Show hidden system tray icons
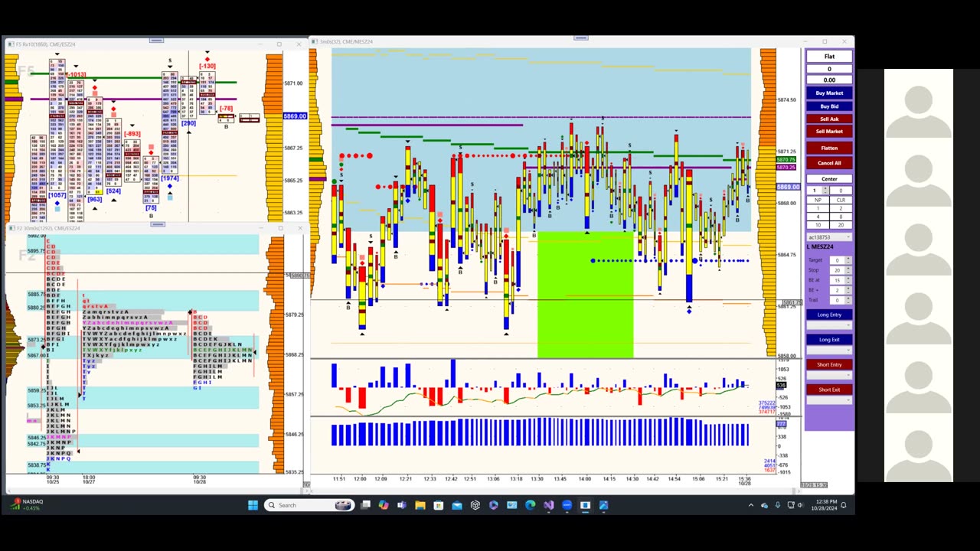 750,505
